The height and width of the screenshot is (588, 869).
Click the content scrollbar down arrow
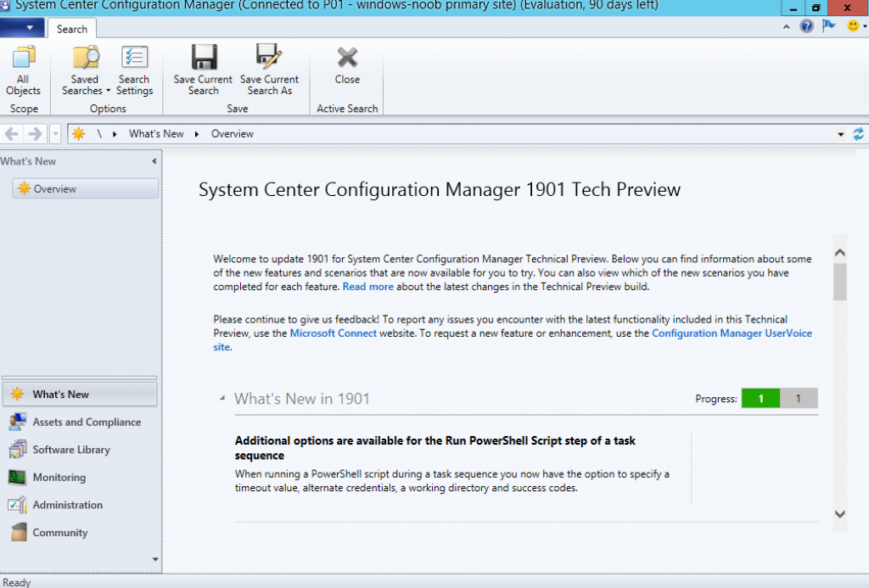coord(840,513)
